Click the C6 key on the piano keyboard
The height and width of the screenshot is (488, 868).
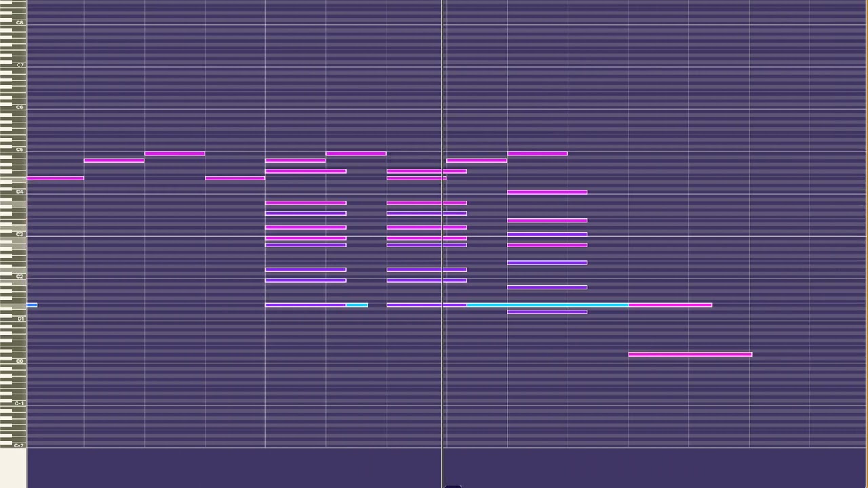(x=14, y=108)
